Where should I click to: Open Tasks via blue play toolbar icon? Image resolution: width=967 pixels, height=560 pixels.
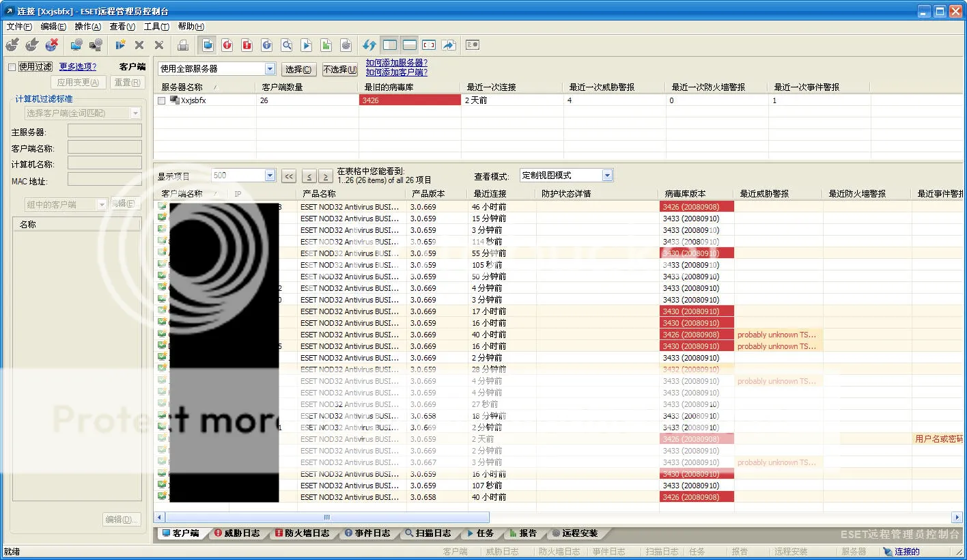(x=307, y=45)
